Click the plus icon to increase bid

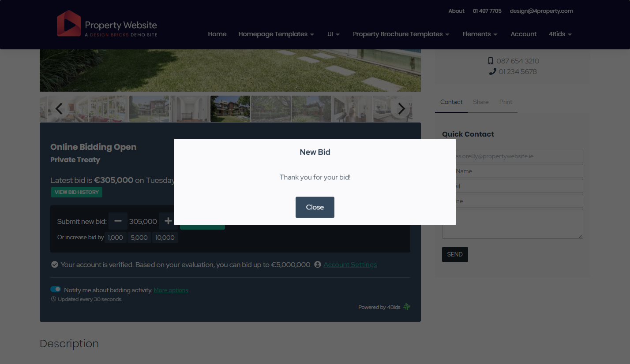[168, 221]
